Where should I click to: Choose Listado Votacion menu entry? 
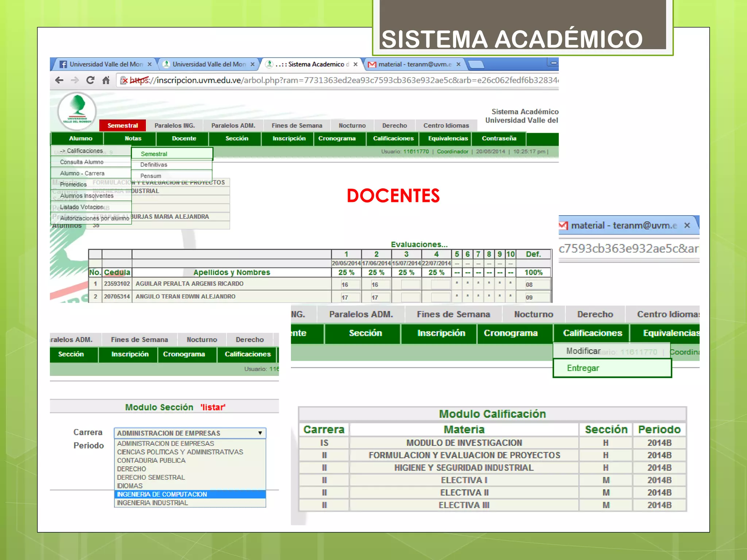coord(91,207)
